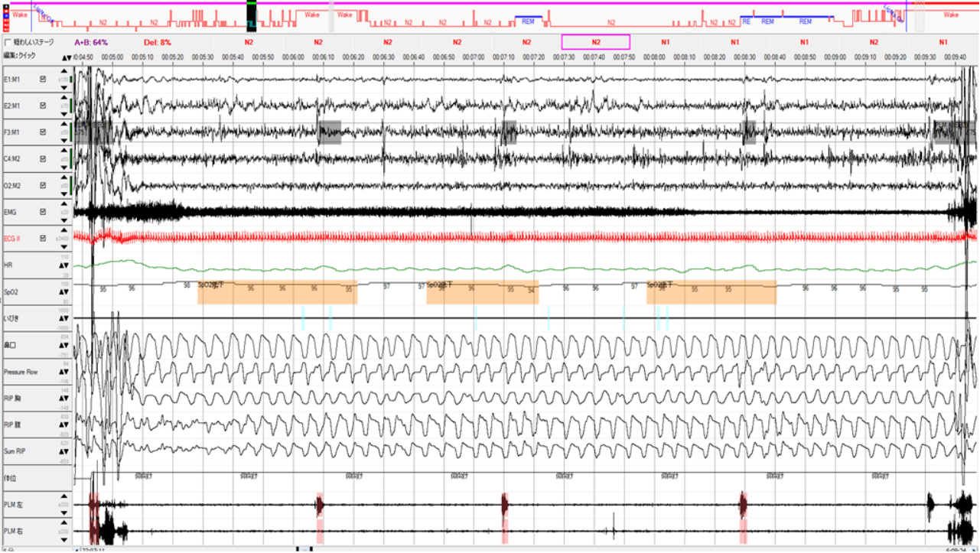Select the magenta-outlined N2 epoch stage box
Screen dimensions: 980x553
click(x=595, y=42)
